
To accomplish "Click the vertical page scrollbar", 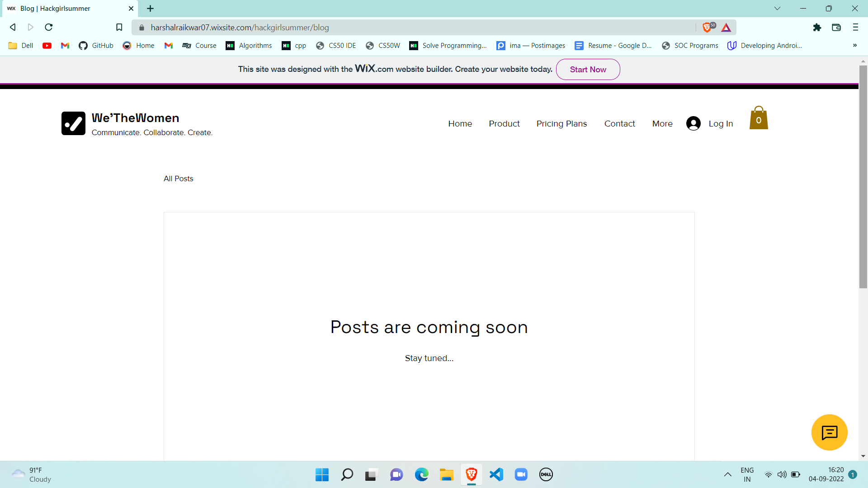I will [863, 176].
